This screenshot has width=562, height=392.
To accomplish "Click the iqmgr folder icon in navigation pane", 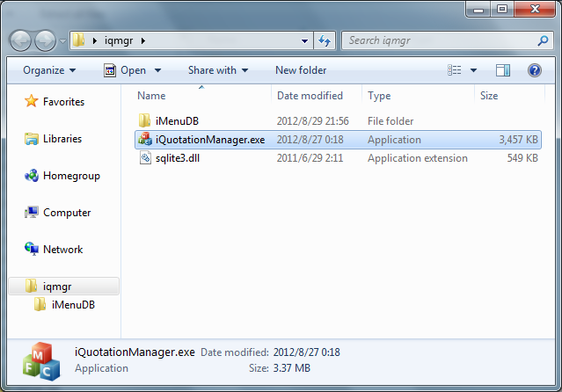I will point(31,286).
